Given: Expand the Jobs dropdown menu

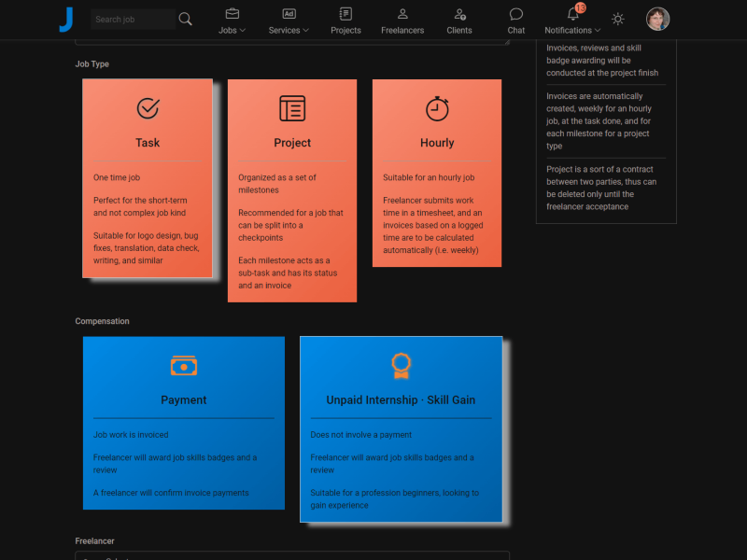Looking at the screenshot, I should 232,21.
